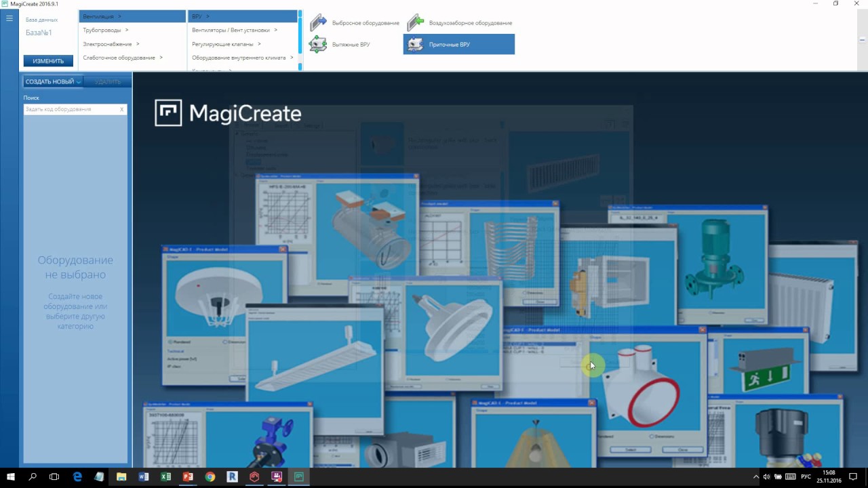Open the taskbar clock and calendar
Image resolution: width=868 pixels, height=488 pixels.
[829, 477]
